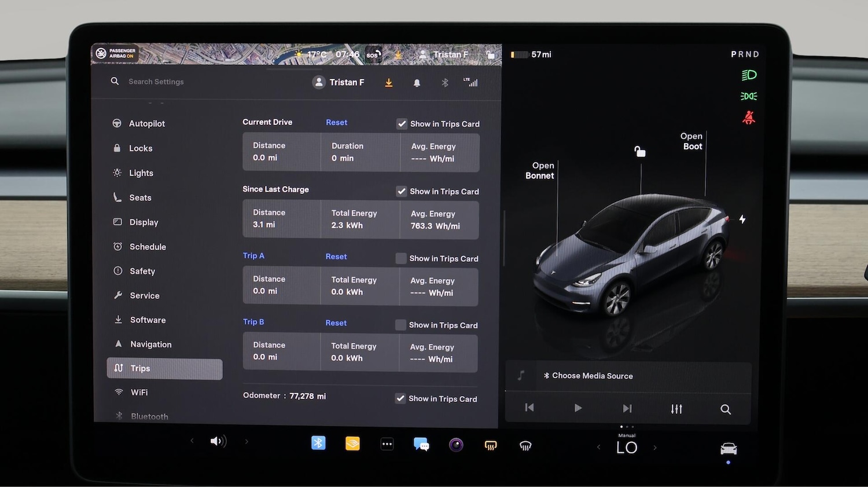Viewport: 868px width, 487px height.
Task: Tap the car controls icon in the dock
Action: pyautogui.click(x=729, y=449)
